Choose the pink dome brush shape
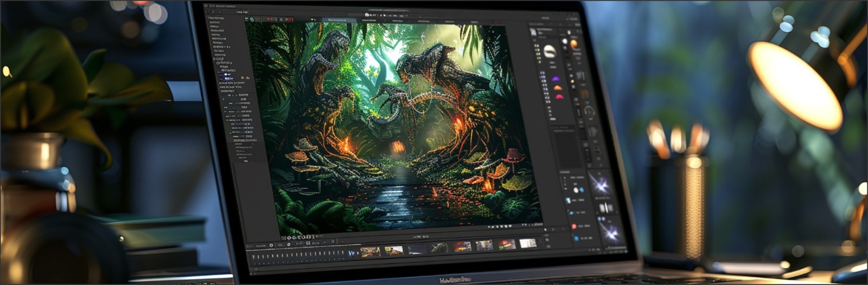This screenshot has height=285, width=868. (x=559, y=97)
